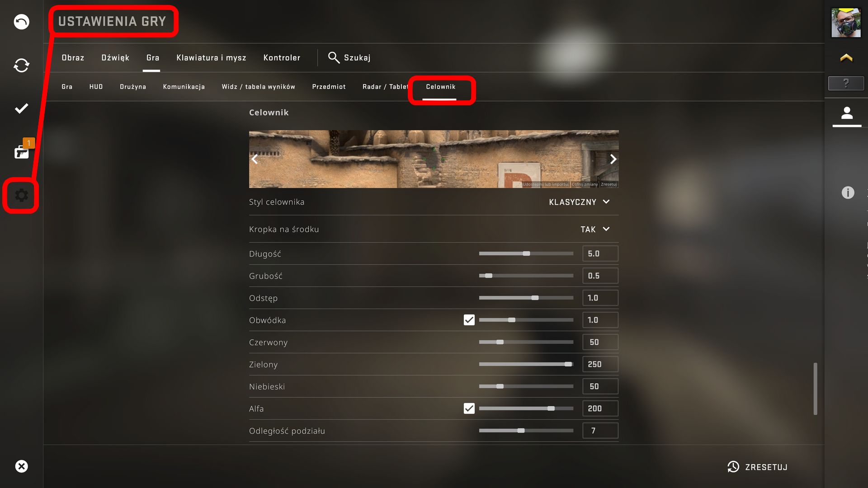Screen dimensions: 868x488
Task: Click the Szukaj magnifying glass search icon
Action: pyautogui.click(x=334, y=57)
